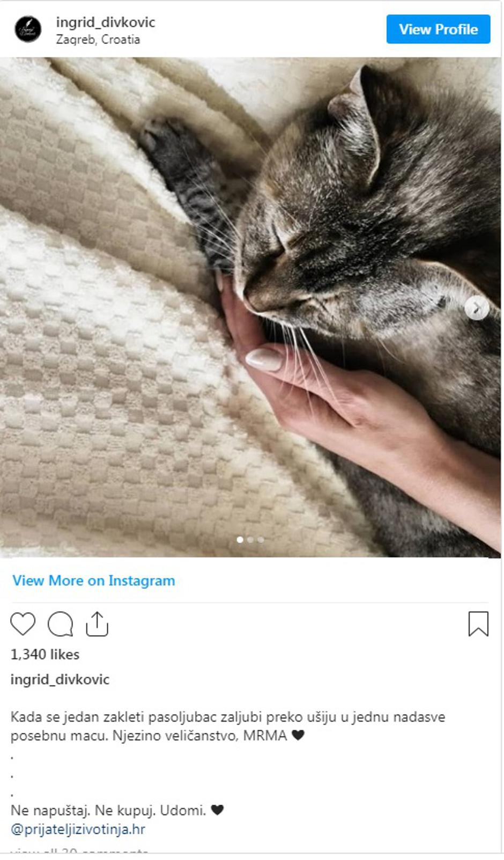Advance to the next photo with the arrow
Screen dimensions: 504x860
coord(476,308)
